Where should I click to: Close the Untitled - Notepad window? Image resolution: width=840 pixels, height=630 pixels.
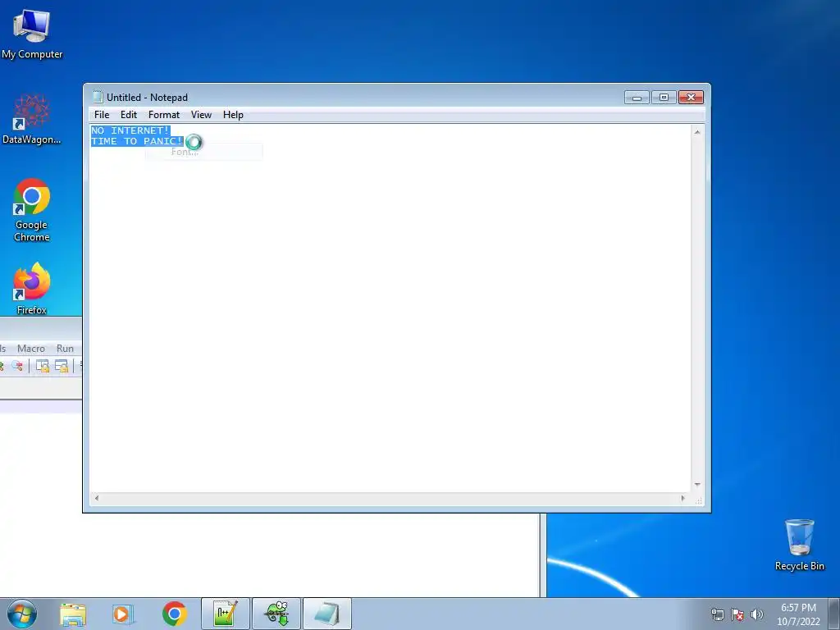point(691,98)
